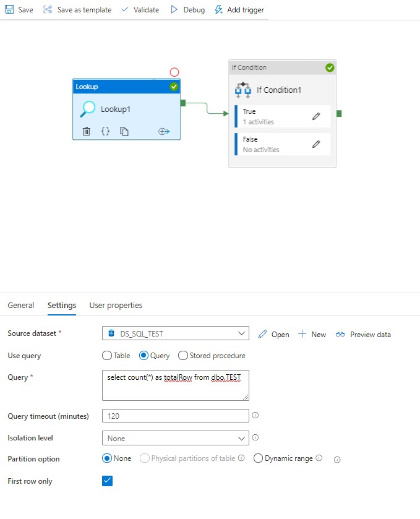Open the Isolation level dropdown
Image resolution: width=420 pixels, height=519 pixels.
click(176, 438)
